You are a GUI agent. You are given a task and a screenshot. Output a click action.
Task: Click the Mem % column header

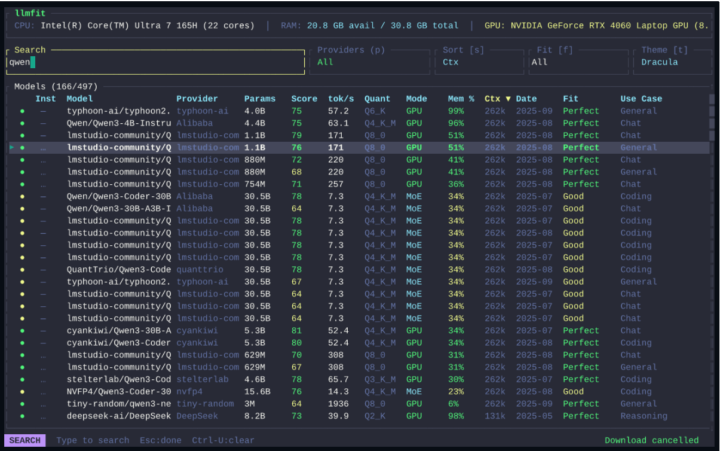click(460, 98)
